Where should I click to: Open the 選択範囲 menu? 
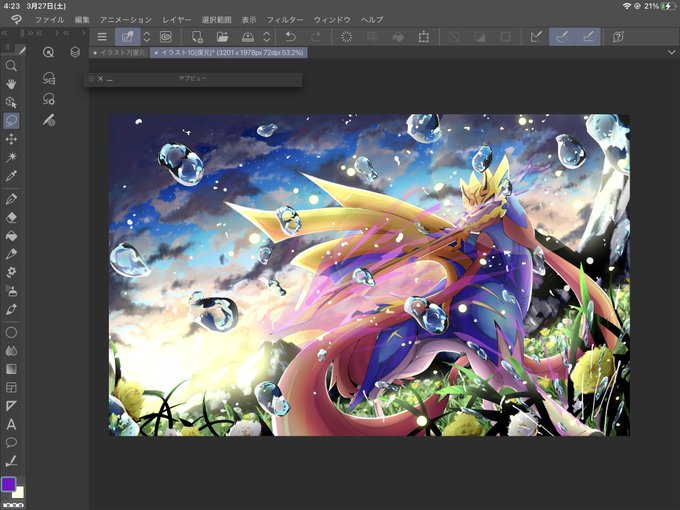[x=216, y=20]
